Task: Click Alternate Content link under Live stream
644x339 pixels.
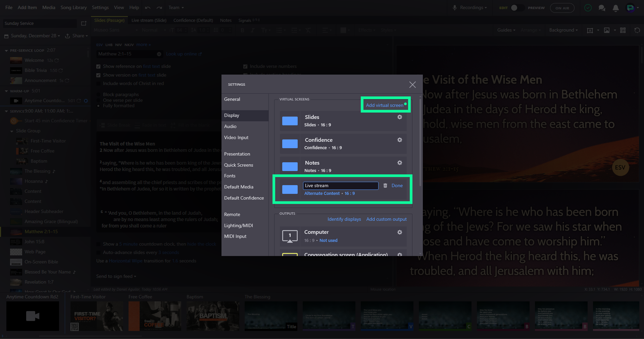Action: point(322,194)
